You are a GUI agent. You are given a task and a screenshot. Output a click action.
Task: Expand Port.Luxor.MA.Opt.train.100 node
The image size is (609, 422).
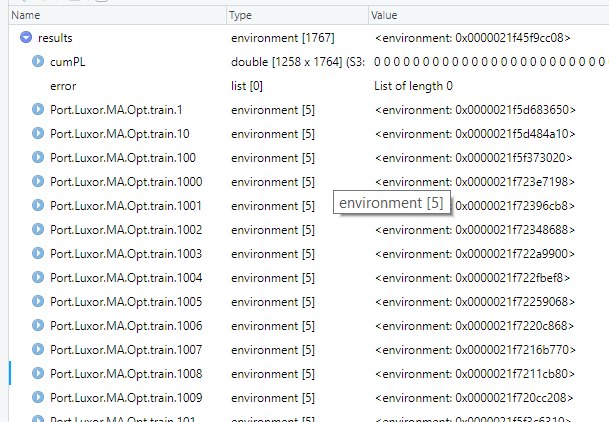[38, 158]
